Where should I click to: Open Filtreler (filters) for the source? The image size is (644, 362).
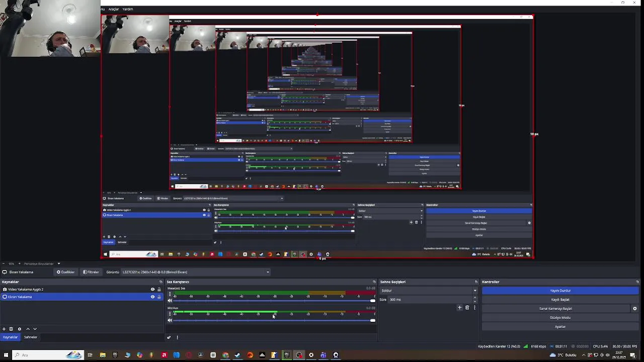[92, 272]
